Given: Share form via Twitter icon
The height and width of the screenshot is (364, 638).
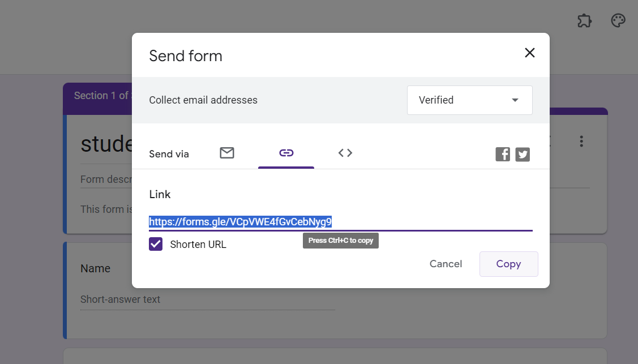Looking at the screenshot, I should pyautogui.click(x=523, y=154).
